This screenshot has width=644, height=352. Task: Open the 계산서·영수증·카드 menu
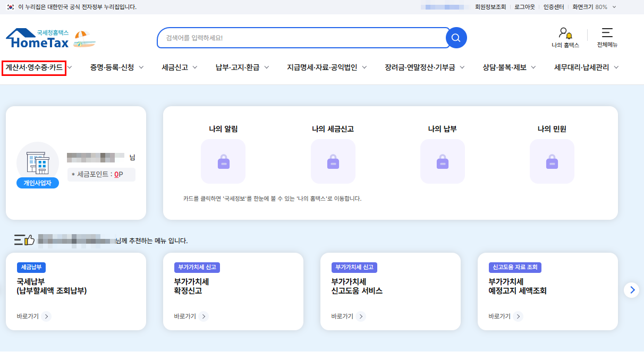(34, 67)
